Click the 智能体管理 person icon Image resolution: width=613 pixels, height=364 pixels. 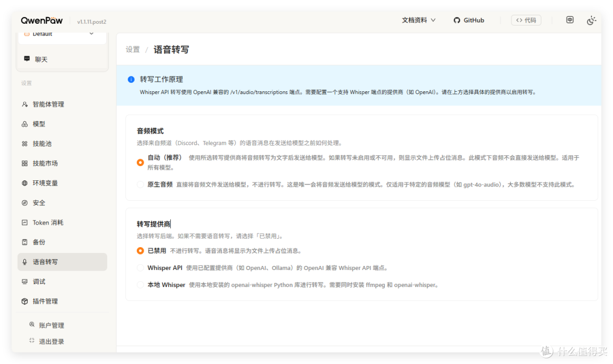pos(24,104)
